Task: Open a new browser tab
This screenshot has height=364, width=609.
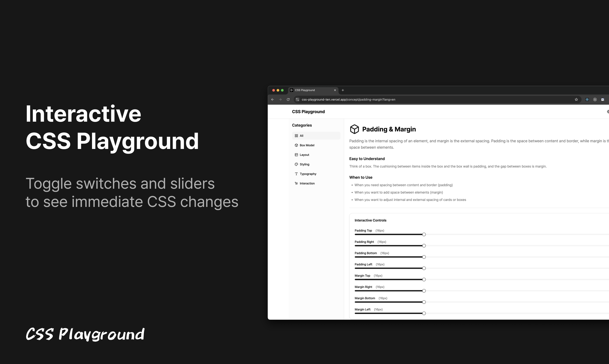Action: pyautogui.click(x=343, y=90)
